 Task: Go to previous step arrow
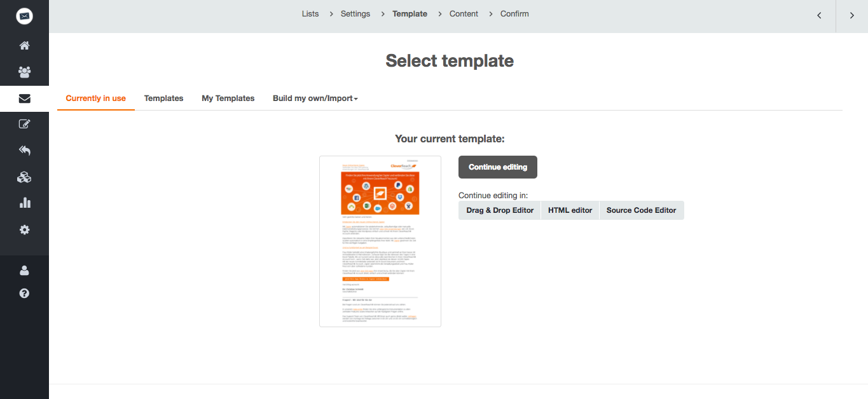(x=819, y=16)
